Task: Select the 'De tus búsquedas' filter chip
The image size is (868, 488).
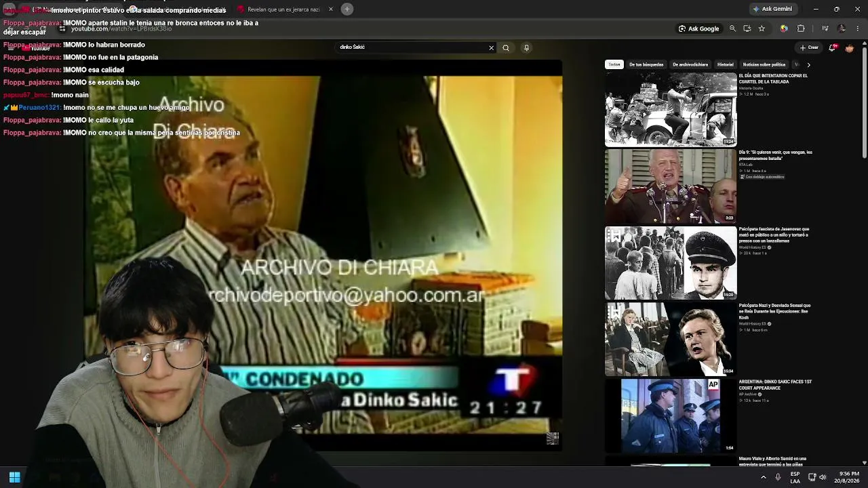Action: click(x=646, y=64)
